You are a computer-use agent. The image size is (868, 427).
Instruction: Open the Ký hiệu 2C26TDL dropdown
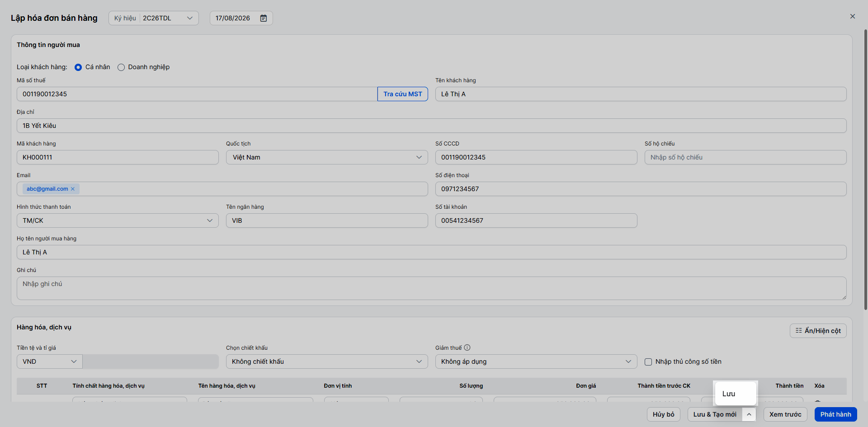(x=154, y=18)
